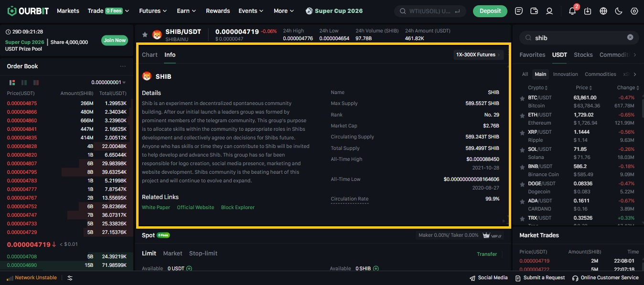Sort pairs by Price column

coord(584,88)
